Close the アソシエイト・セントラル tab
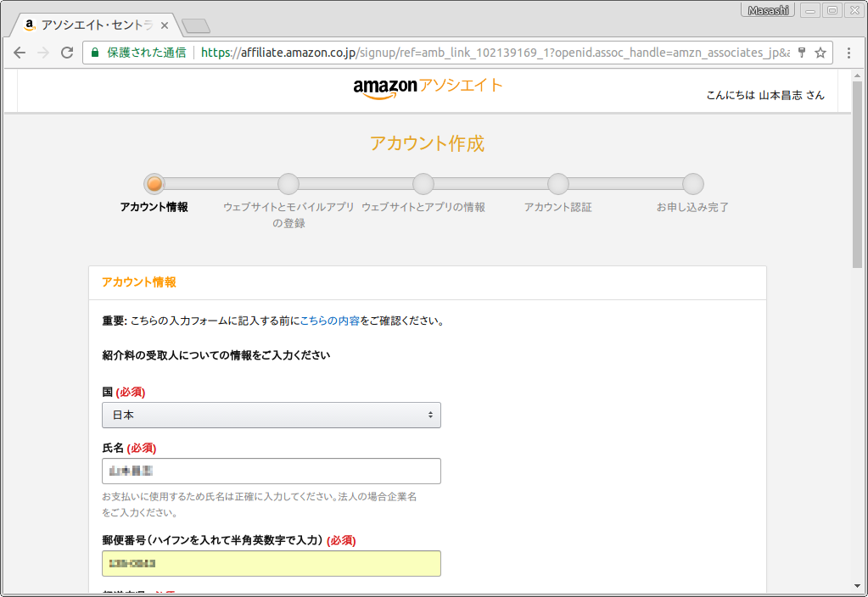868x597 pixels. click(x=165, y=25)
